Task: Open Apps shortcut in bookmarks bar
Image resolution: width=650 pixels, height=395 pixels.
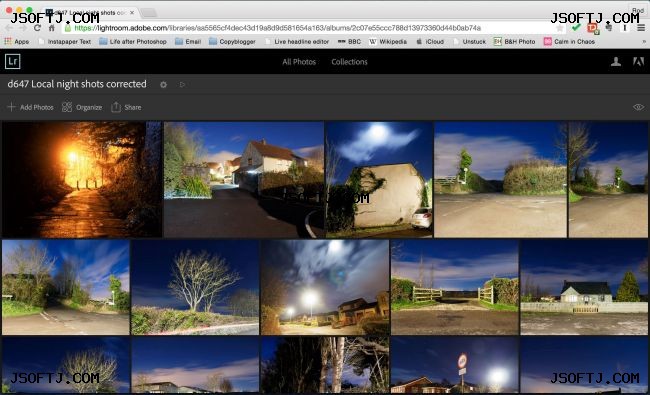Action: pos(17,41)
